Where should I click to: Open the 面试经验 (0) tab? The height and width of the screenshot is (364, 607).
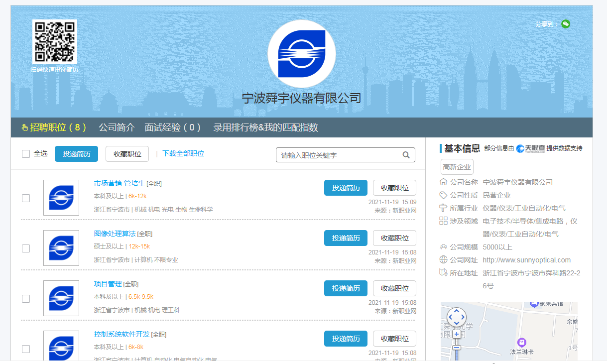tap(172, 127)
